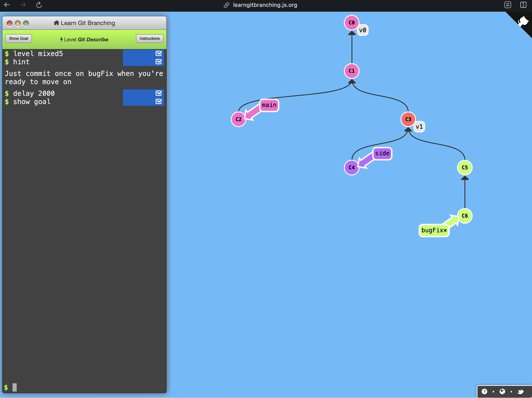
Task: Open the Instructions dialog
Action: tap(149, 38)
